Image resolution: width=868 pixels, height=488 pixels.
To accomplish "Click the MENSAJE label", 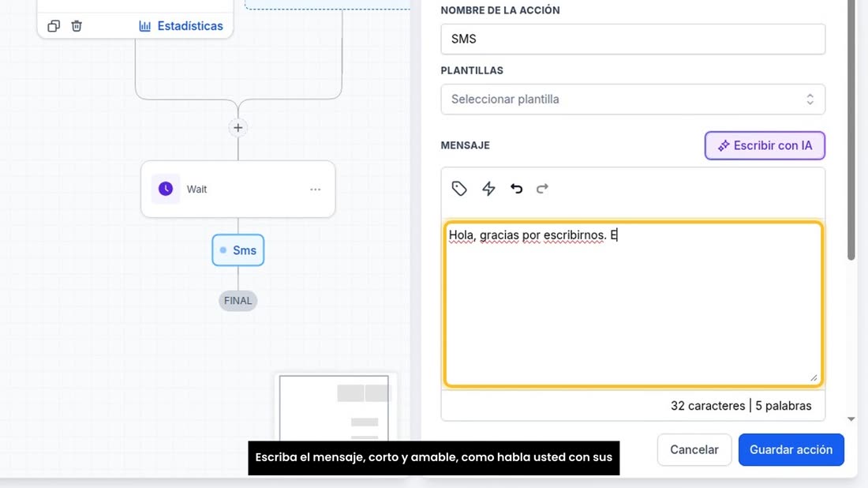I will tap(465, 145).
